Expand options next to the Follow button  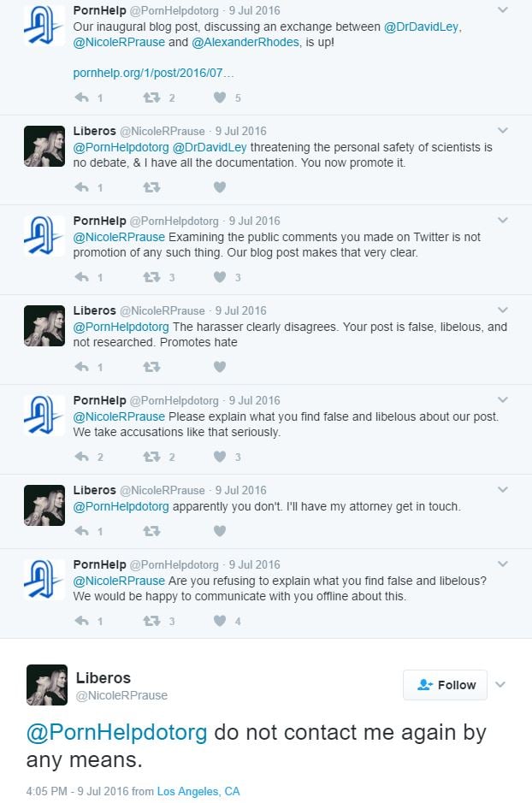[x=501, y=684]
